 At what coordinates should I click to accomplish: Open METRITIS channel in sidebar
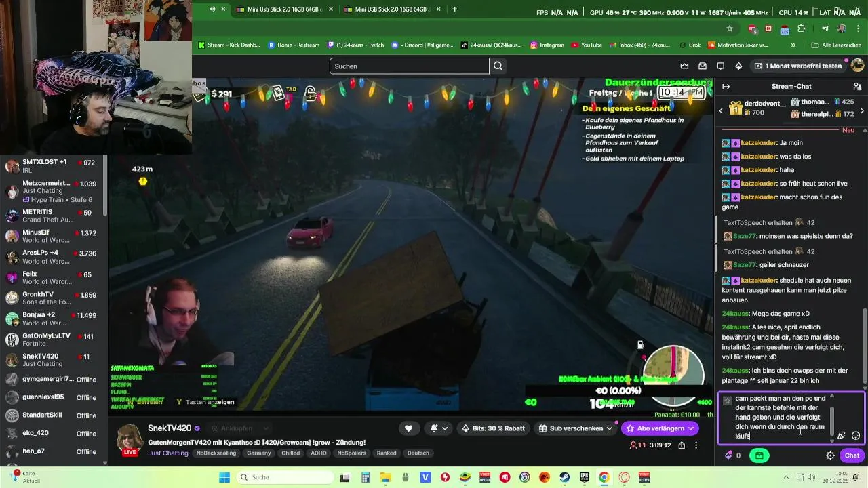54,216
